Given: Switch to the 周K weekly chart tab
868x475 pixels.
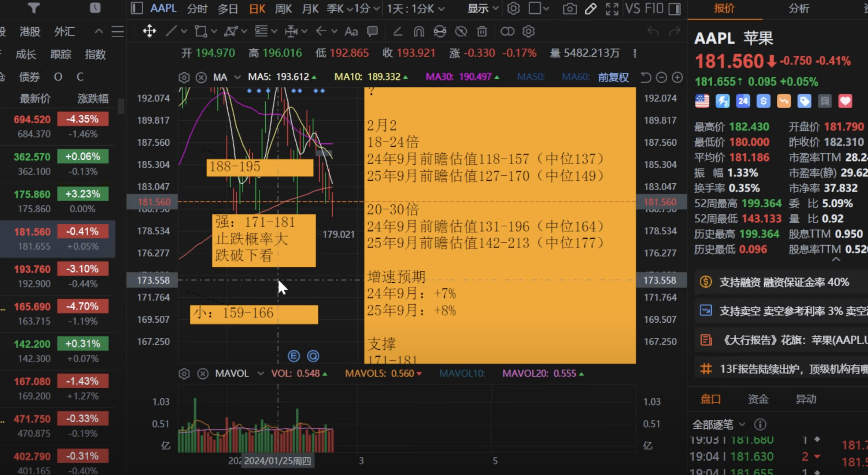Looking at the screenshot, I should (283, 8).
